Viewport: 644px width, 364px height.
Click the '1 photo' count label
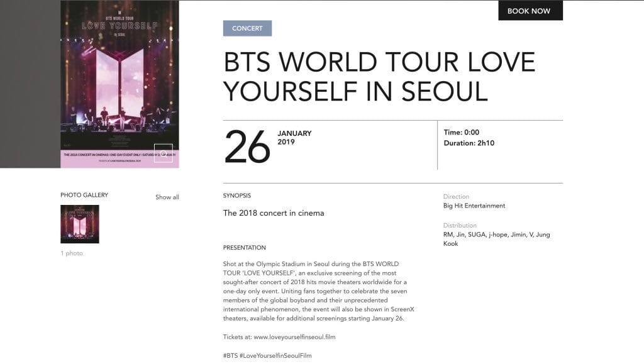click(72, 253)
